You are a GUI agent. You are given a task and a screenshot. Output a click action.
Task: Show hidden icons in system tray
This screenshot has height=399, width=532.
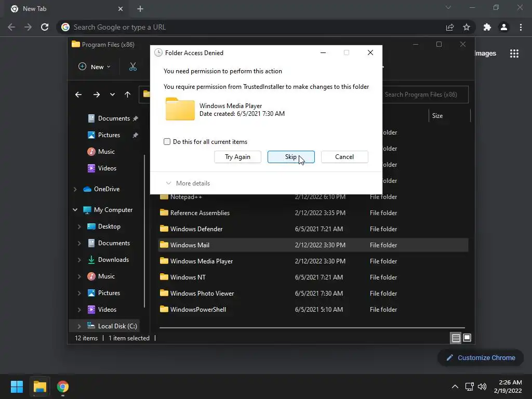(x=455, y=387)
